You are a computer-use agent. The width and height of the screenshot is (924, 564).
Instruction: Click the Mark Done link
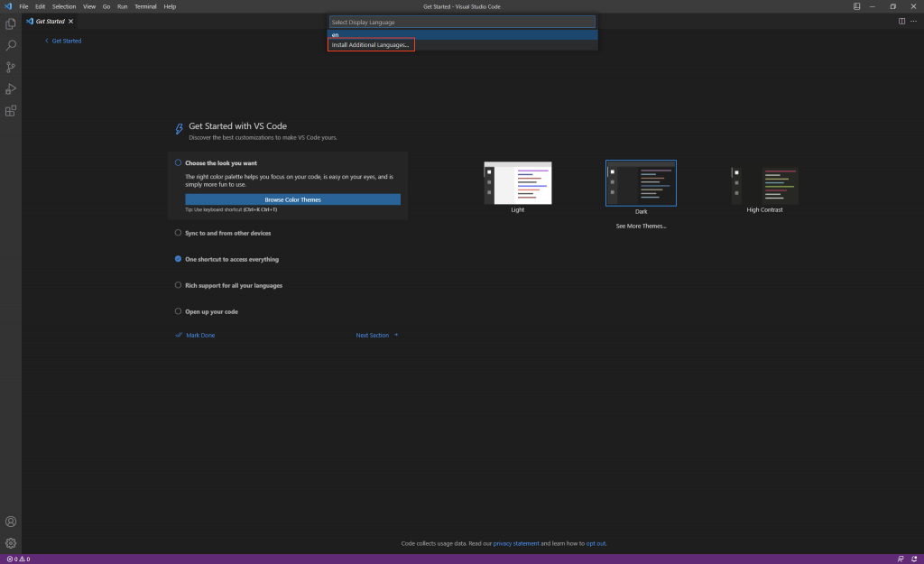click(200, 335)
